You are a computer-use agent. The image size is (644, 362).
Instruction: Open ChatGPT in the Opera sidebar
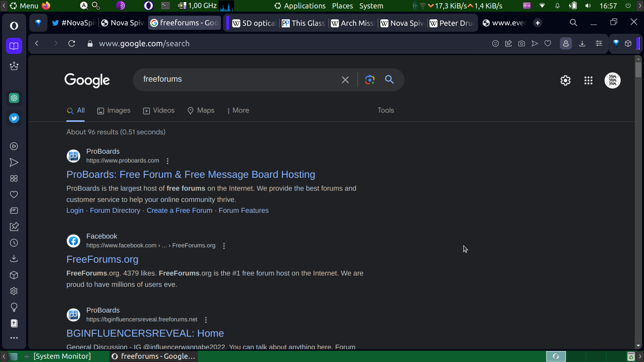click(x=14, y=98)
